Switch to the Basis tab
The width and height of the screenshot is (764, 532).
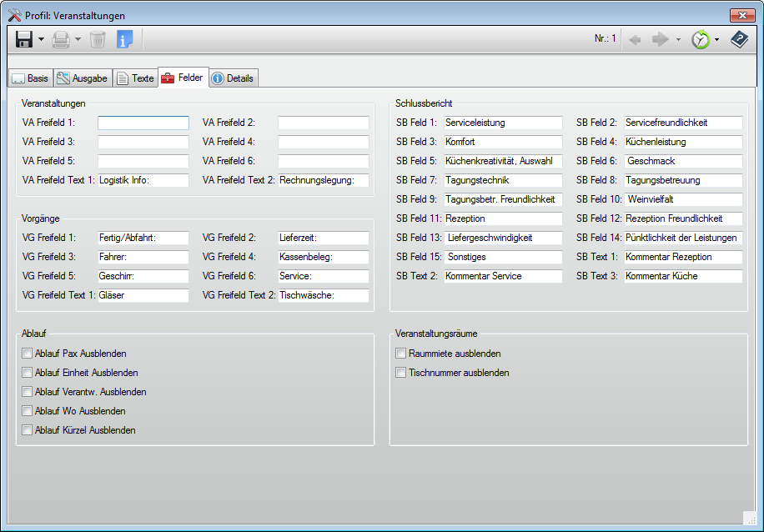click(30, 78)
